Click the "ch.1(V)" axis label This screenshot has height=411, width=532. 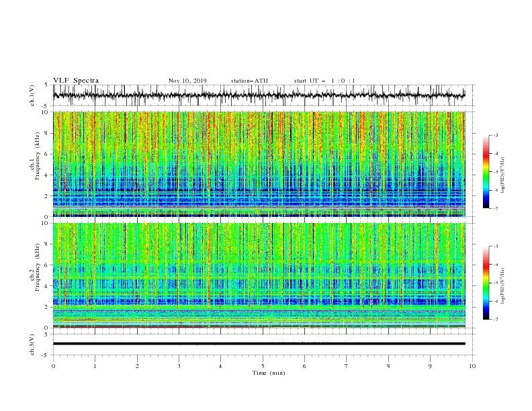(32, 95)
